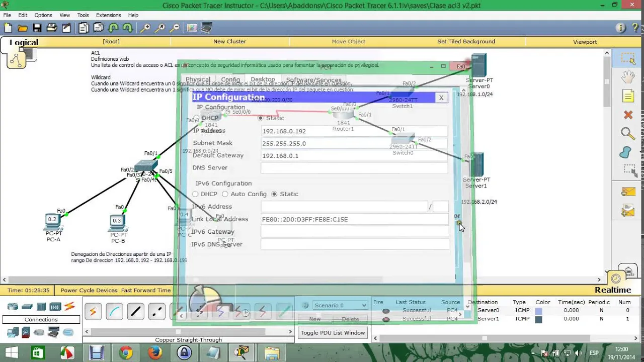
Task: Pick the End Devices category icon
Action: 13,332
